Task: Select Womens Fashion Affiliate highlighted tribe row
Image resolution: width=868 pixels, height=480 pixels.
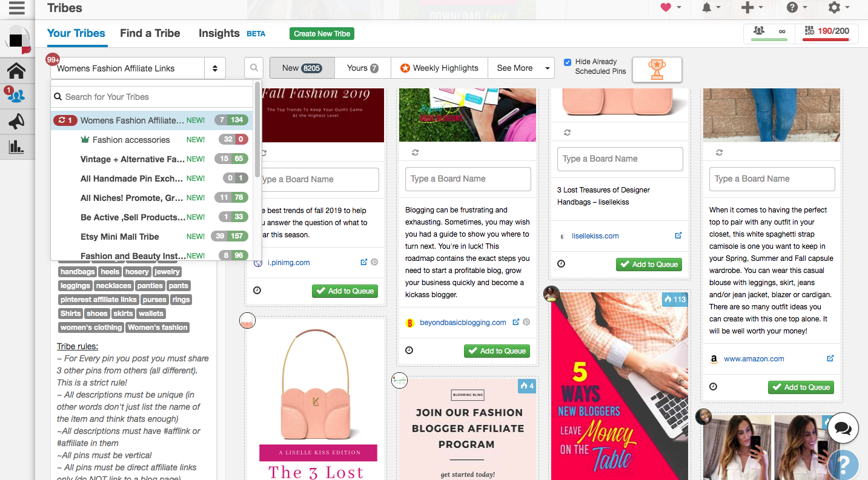Action: [151, 120]
